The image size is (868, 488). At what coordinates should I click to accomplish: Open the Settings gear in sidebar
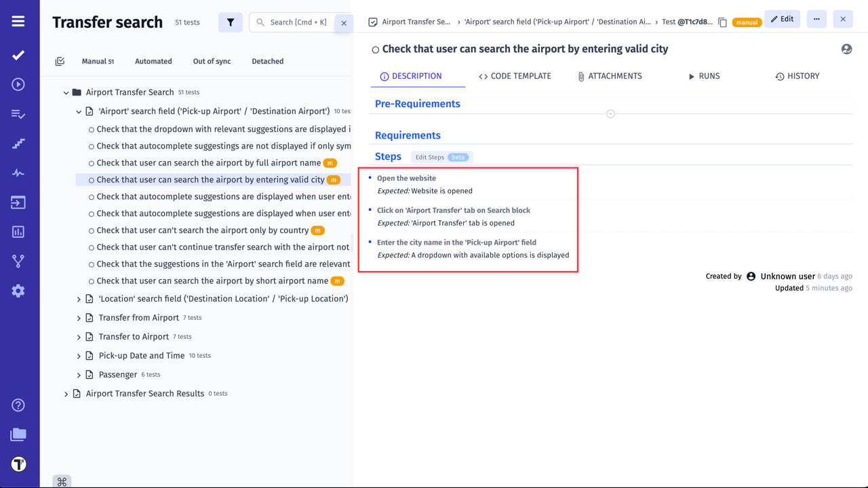18,291
